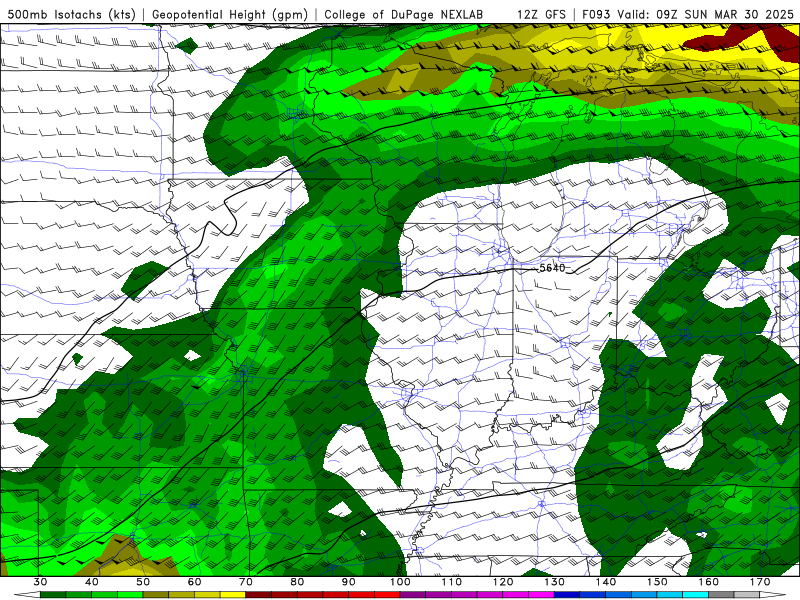Click the '500mb Isotachs (kts)' title text
The width and height of the screenshot is (800, 600).
(x=71, y=15)
